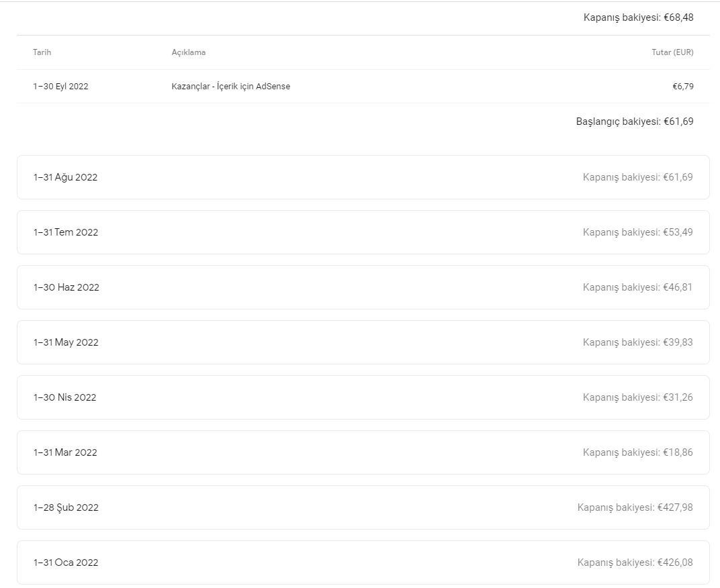
Task: Open the 1–30 Nis 2022 period card
Action: [x=363, y=397]
